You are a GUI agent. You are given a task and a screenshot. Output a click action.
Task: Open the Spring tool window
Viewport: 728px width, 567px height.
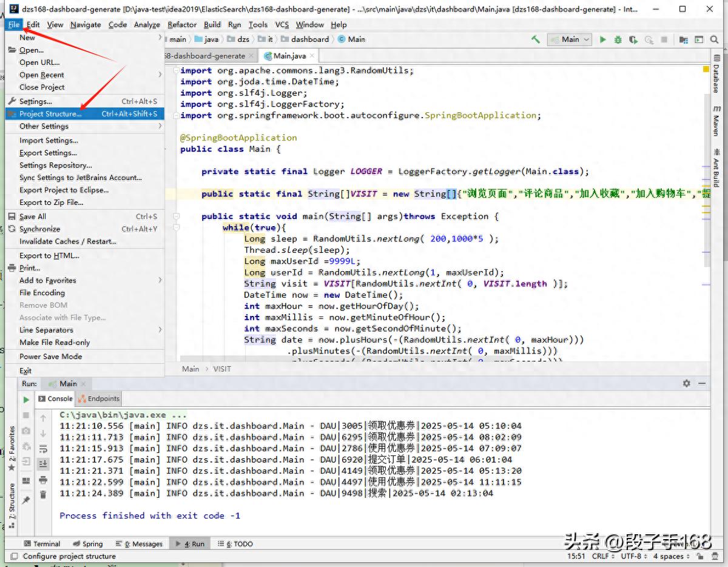point(88,544)
